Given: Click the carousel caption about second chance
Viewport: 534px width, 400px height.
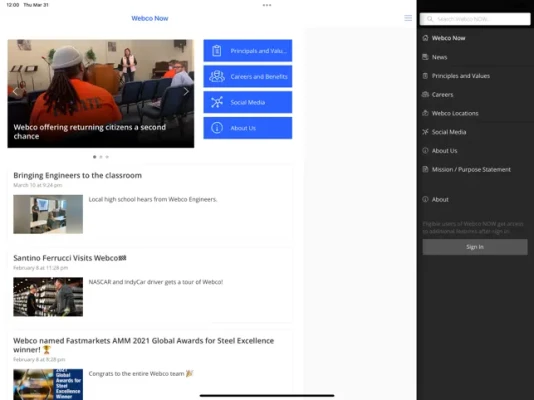Looking at the screenshot, I should pos(90,131).
